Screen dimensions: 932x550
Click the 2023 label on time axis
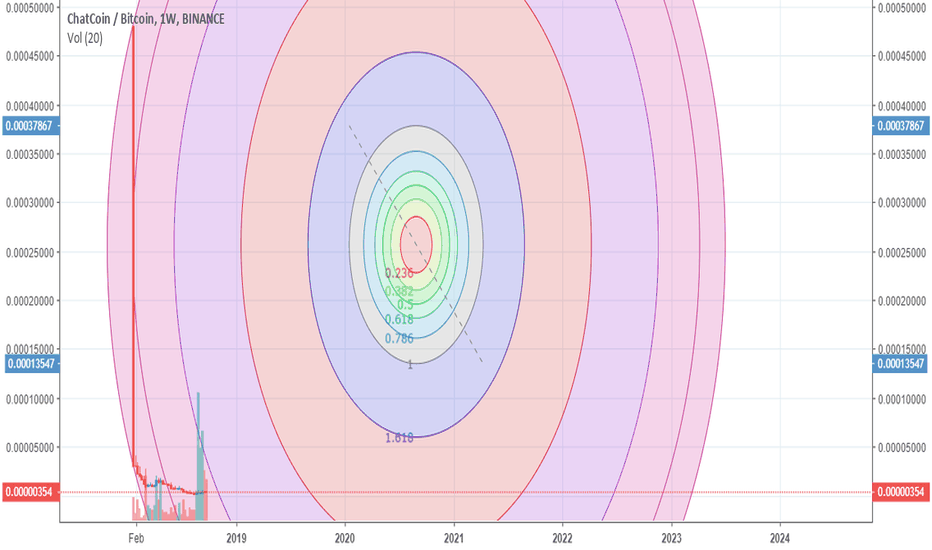tap(672, 538)
